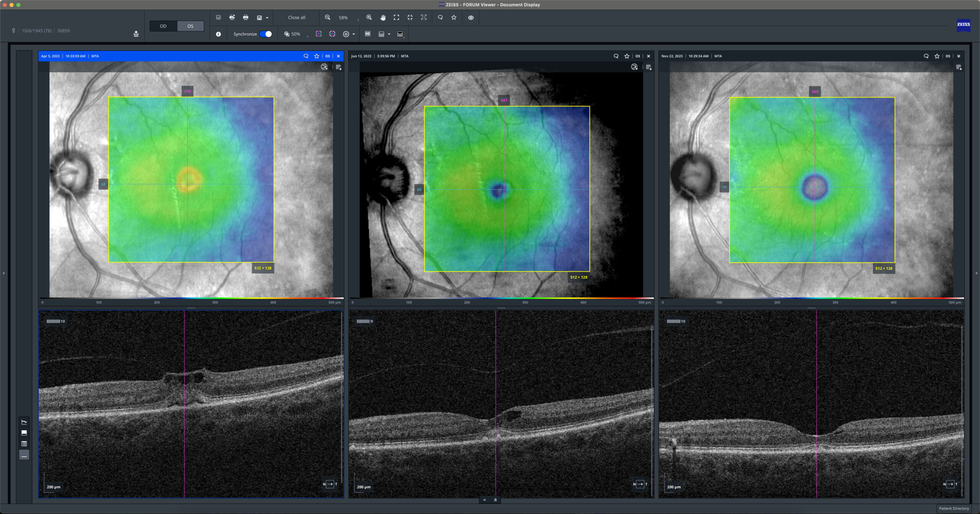Click the fit-to-frame icon
This screenshot has width=980, height=514.
[424, 18]
